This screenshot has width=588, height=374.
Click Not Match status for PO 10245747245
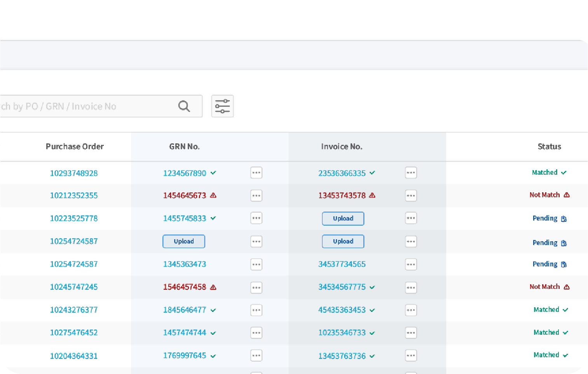tap(549, 287)
